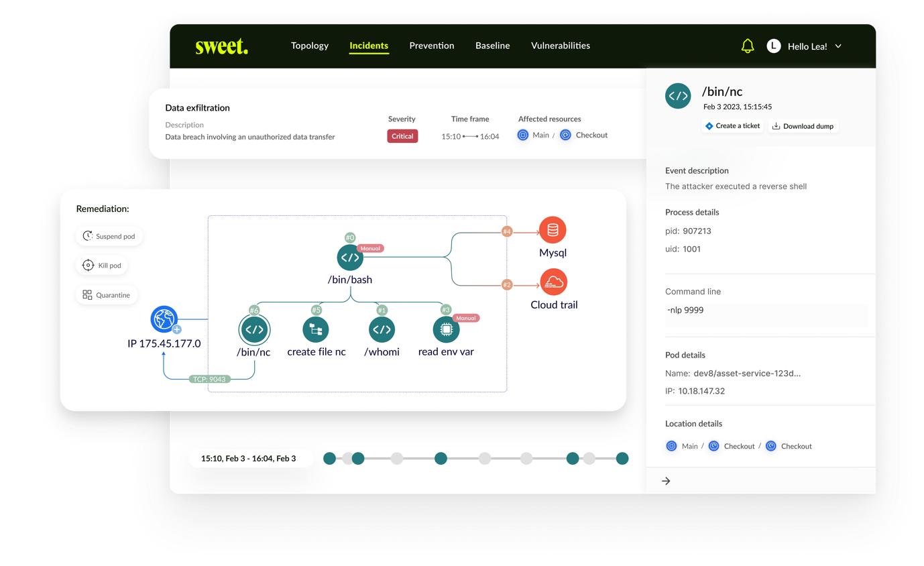Go to the Vulnerabilities tab
The height and width of the screenshot is (566, 924).
coord(561,46)
